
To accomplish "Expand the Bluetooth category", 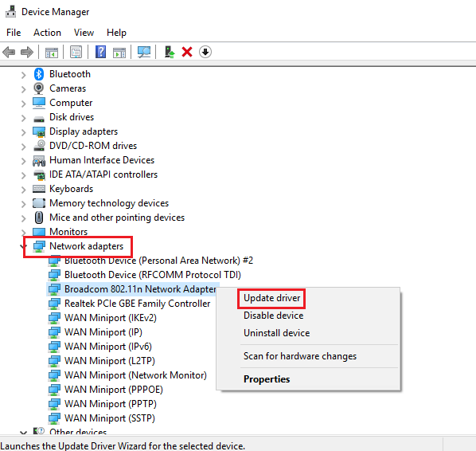I will point(23,74).
